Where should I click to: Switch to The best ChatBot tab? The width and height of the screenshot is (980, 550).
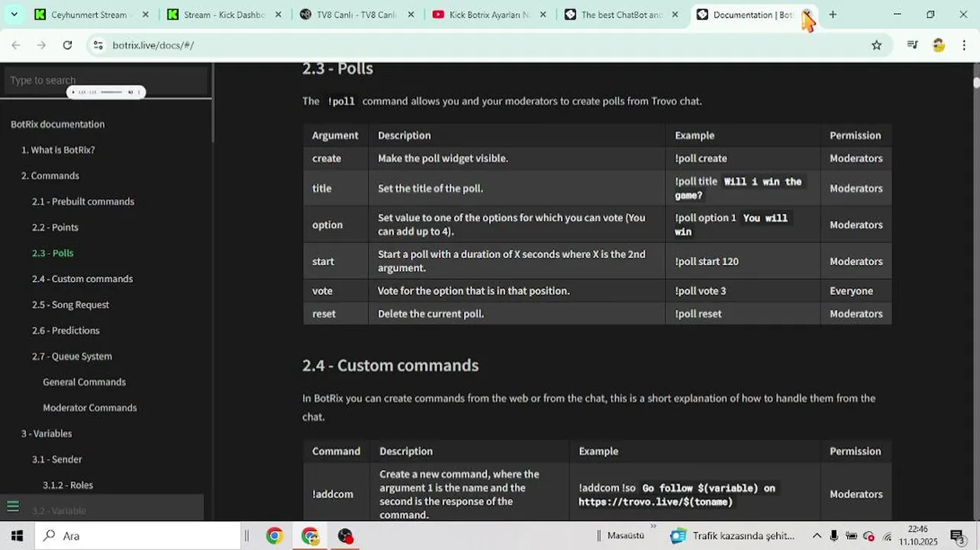point(622,15)
